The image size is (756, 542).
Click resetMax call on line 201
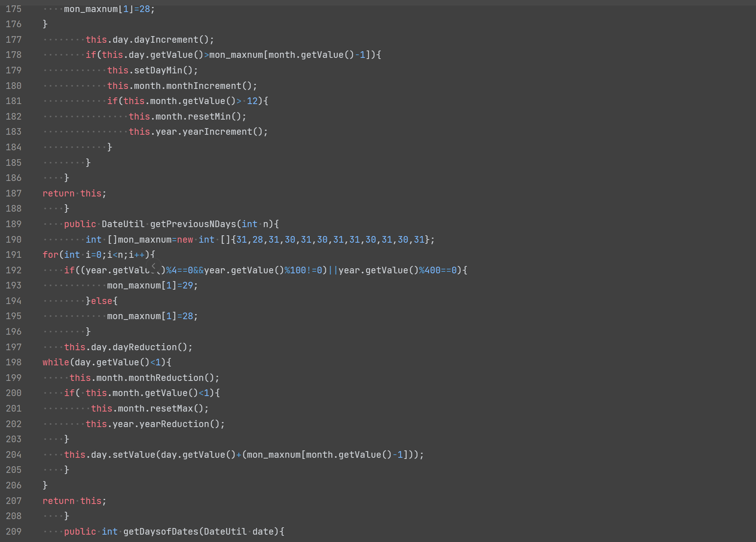coord(172,408)
